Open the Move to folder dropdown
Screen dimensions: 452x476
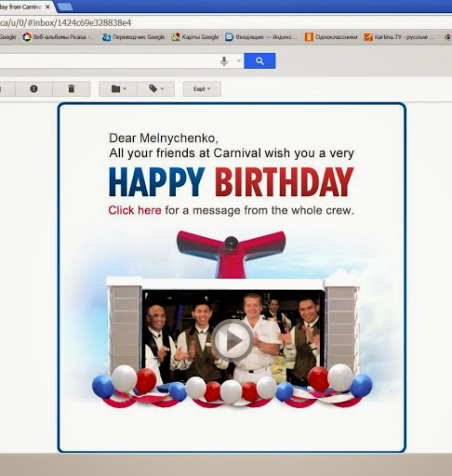pyautogui.click(x=118, y=89)
